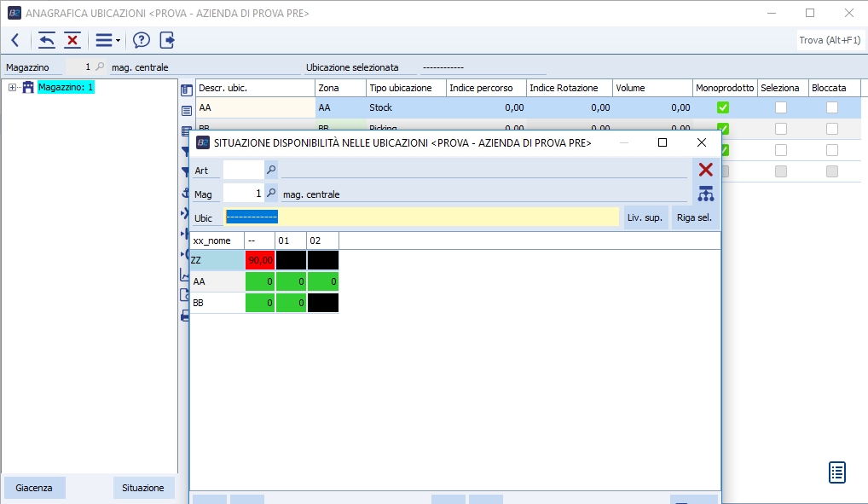Click the exit door toolbar icon
This screenshot has height=504, width=868.
pos(167,40)
